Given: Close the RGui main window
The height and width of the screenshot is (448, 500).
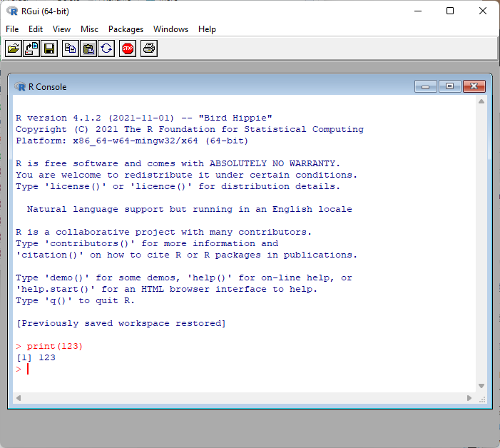Looking at the screenshot, I should click(483, 11).
